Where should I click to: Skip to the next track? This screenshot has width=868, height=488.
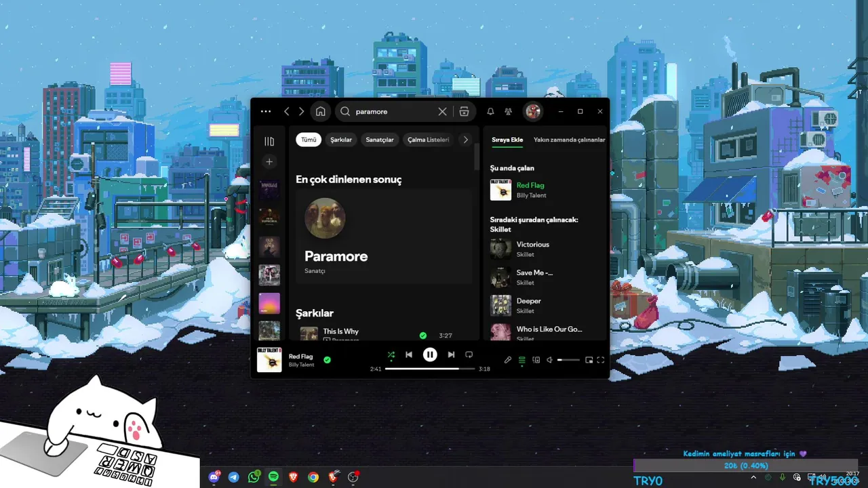[451, 354]
